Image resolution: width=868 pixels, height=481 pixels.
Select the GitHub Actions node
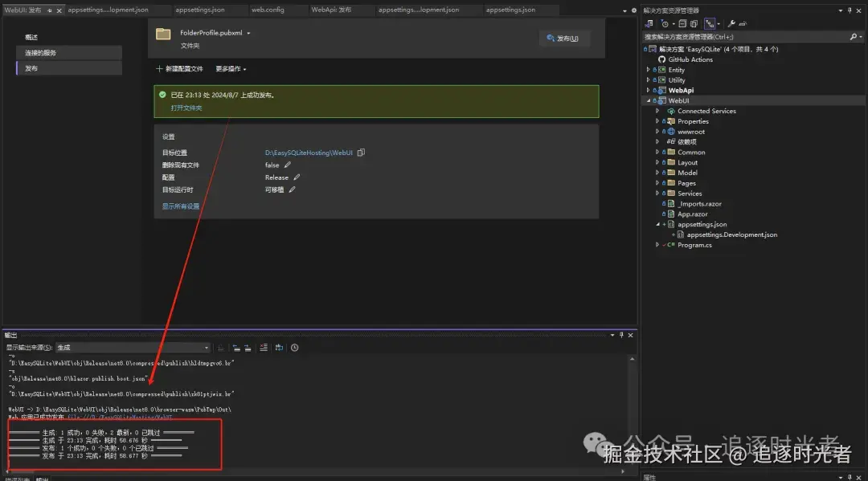[x=690, y=59]
